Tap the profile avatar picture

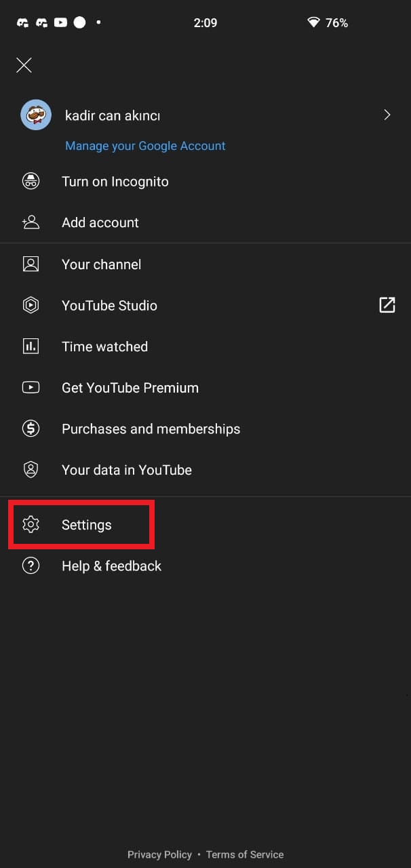[35, 115]
